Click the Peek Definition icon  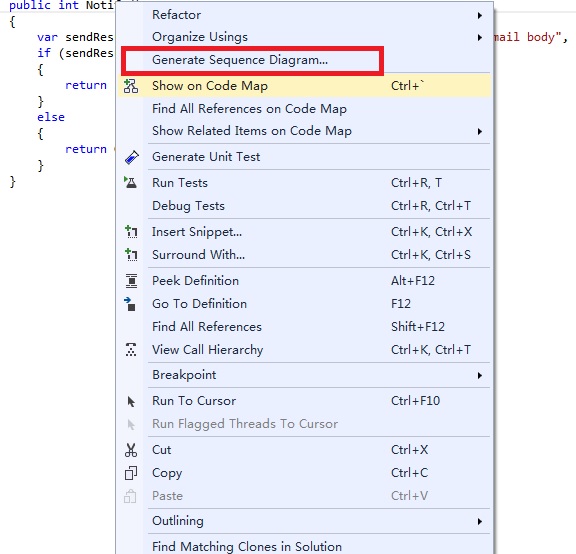[x=131, y=281]
